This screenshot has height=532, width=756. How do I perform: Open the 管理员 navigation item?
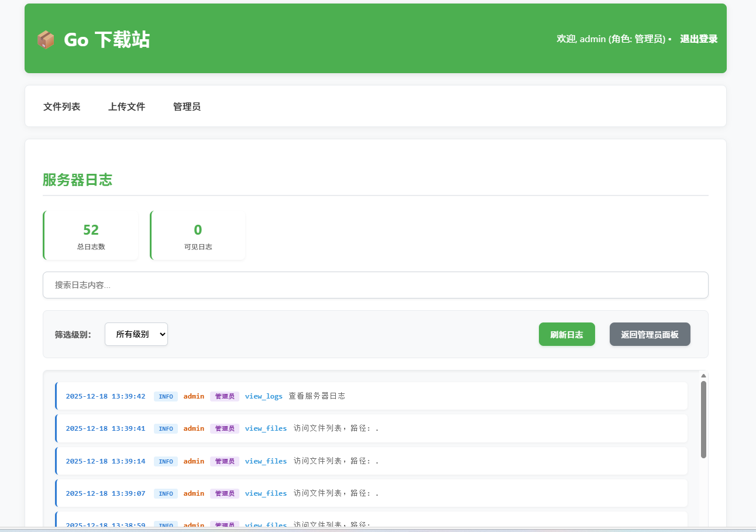(x=187, y=107)
